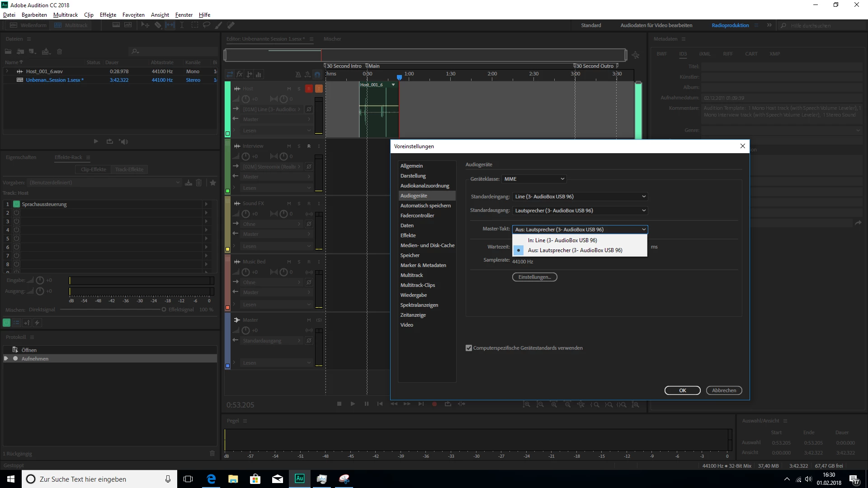Cancel preferences with Abbrechen button
This screenshot has width=868, height=488.
coord(724,390)
